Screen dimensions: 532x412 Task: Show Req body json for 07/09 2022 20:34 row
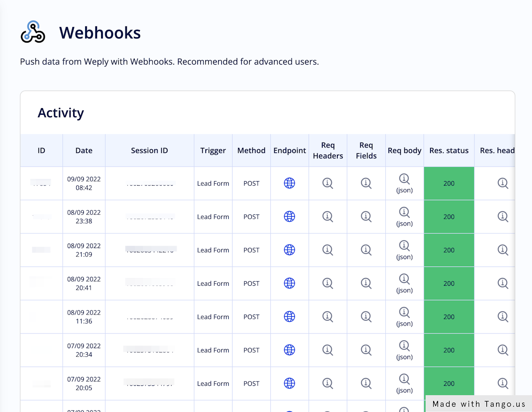404,346
